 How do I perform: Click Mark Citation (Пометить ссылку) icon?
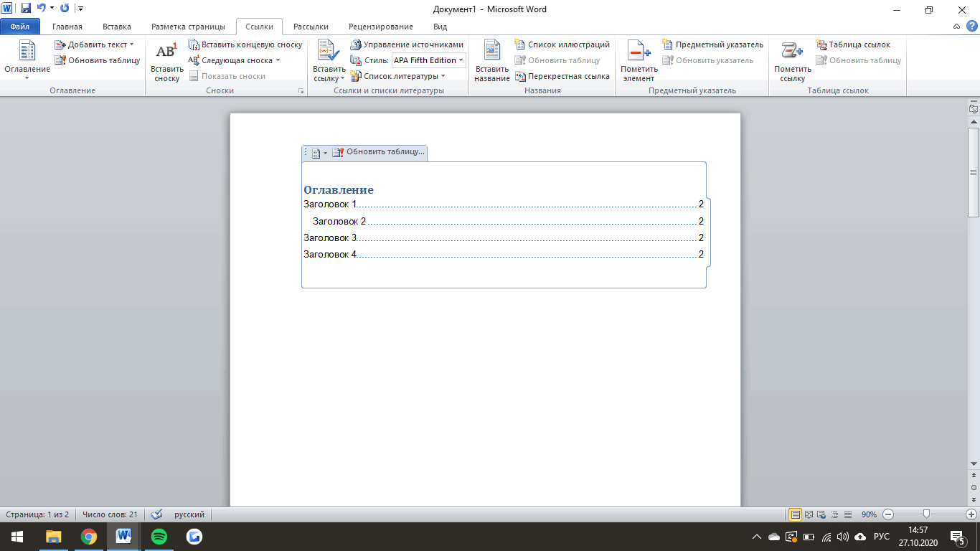(792, 52)
